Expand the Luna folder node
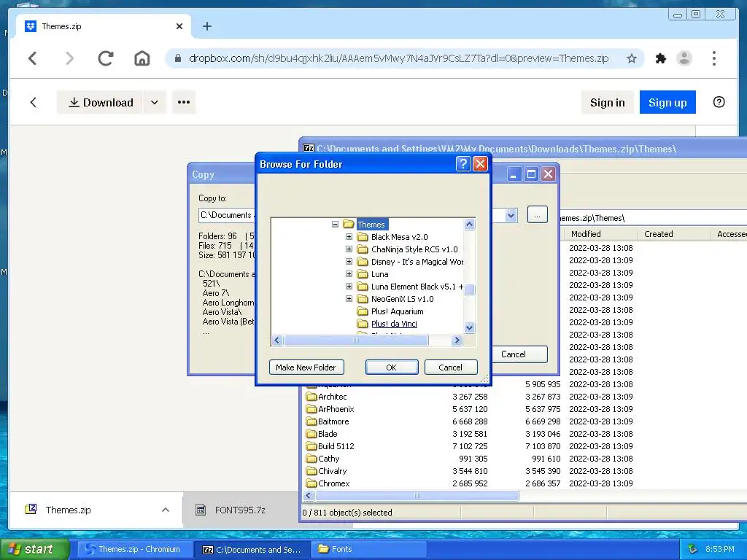Viewport: 747px width, 560px height. [x=349, y=274]
